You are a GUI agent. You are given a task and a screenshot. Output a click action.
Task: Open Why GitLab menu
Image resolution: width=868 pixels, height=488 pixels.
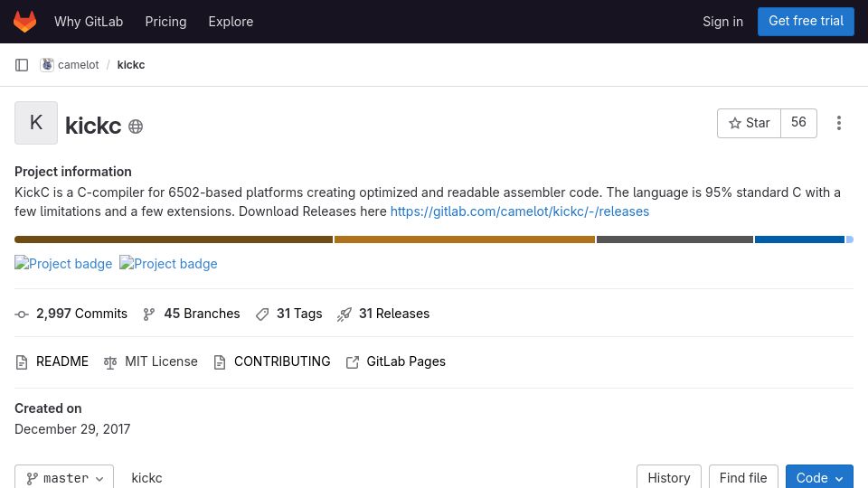click(x=89, y=22)
